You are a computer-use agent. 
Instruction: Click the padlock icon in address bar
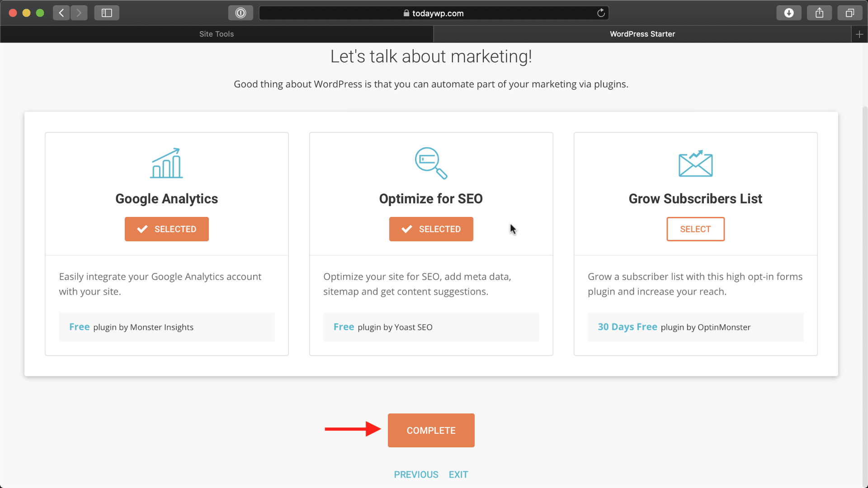click(x=406, y=13)
